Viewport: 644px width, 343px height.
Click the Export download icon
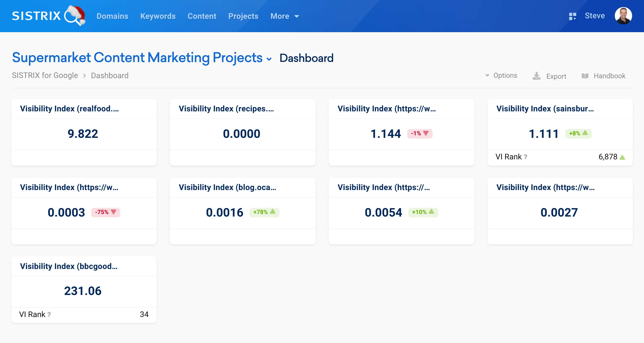tap(536, 76)
